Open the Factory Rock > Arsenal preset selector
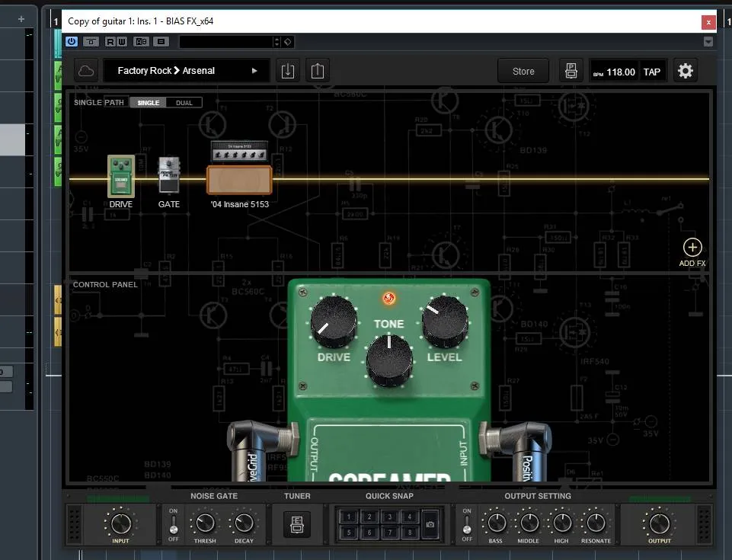The width and height of the screenshot is (732, 560). point(187,71)
